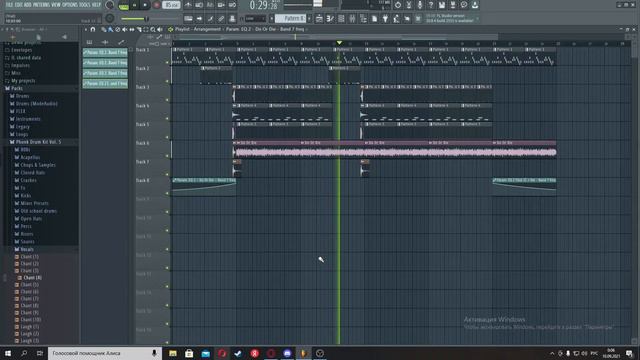Click the pattern selector right arrow
The height and width of the screenshot is (360, 640).
pyautogui.click(x=309, y=19)
